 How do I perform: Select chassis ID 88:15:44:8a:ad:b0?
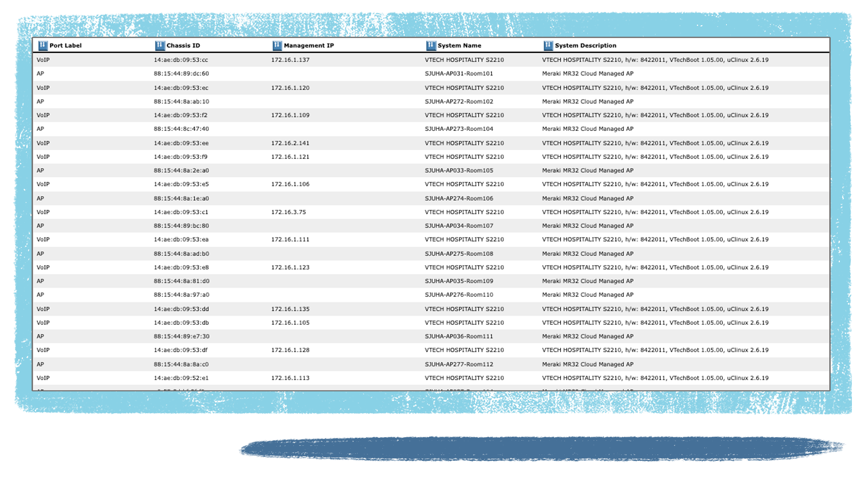coord(181,254)
